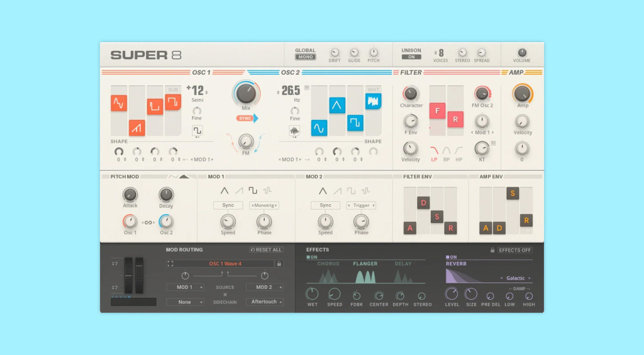The height and width of the screenshot is (355, 644).
Task: Open the MOD 1 source dropdown
Action: coord(185,287)
